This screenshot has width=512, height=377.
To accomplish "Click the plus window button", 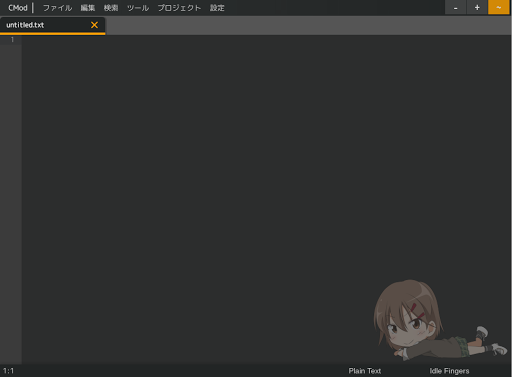I will [x=477, y=7].
